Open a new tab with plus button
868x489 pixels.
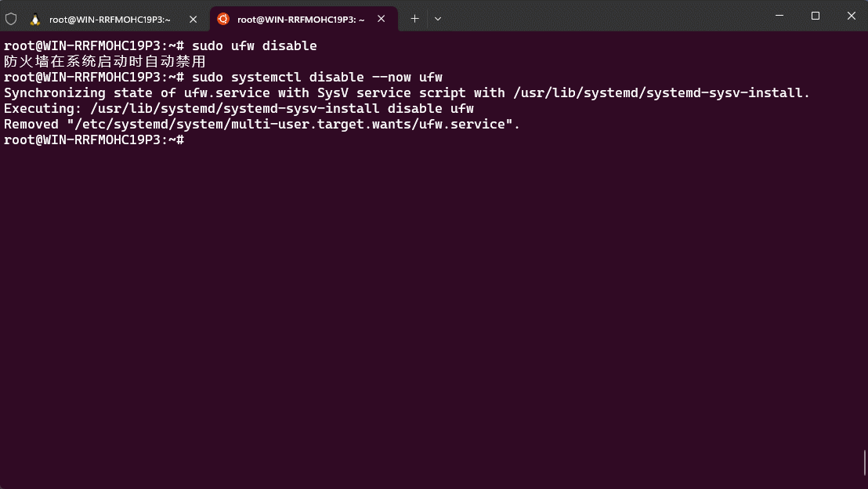[414, 19]
